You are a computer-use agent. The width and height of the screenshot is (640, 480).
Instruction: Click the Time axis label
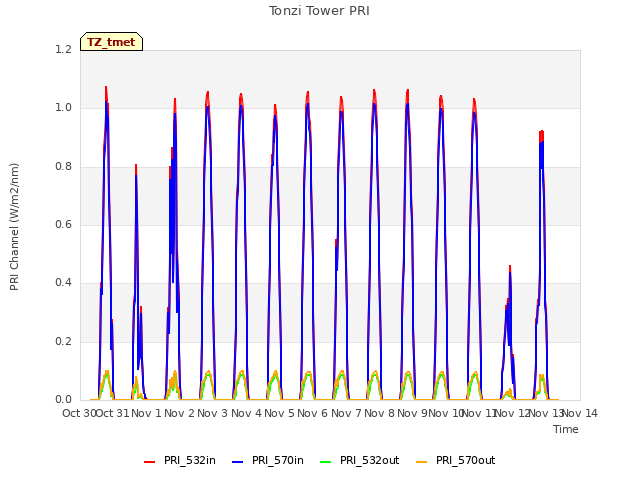566,429
